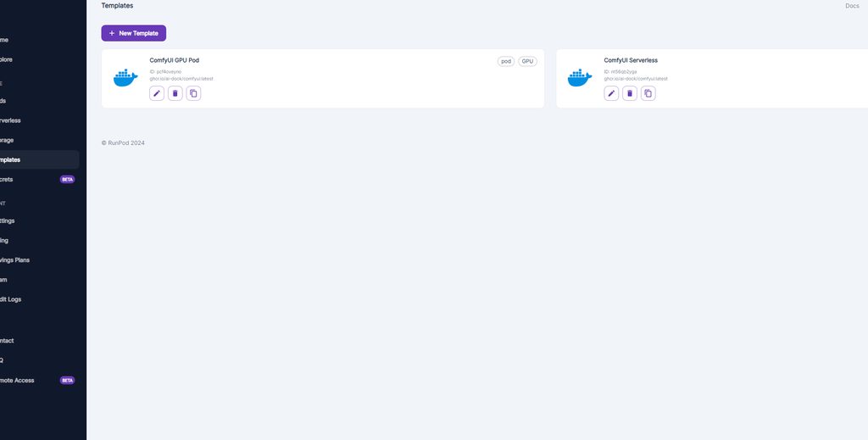Click the Docker logo on ComfyUI GPU Pod

click(x=125, y=78)
